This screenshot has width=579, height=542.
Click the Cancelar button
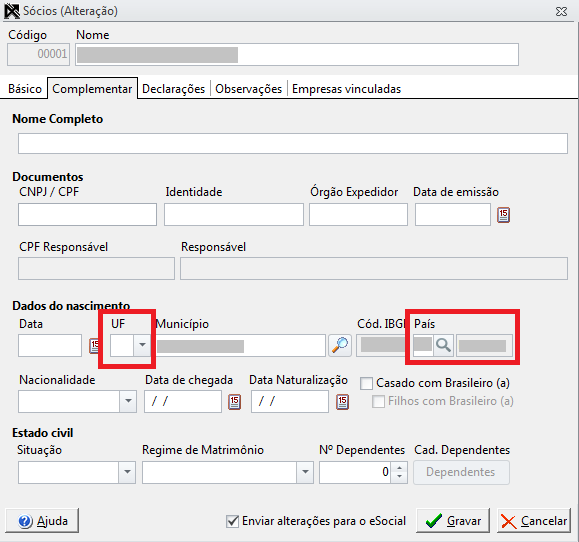tap(534, 521)
